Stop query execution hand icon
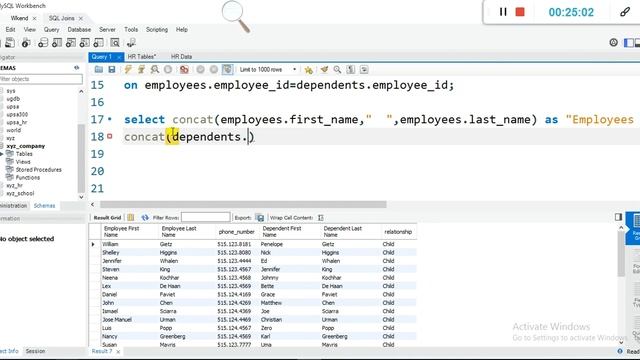 [168, 69]
